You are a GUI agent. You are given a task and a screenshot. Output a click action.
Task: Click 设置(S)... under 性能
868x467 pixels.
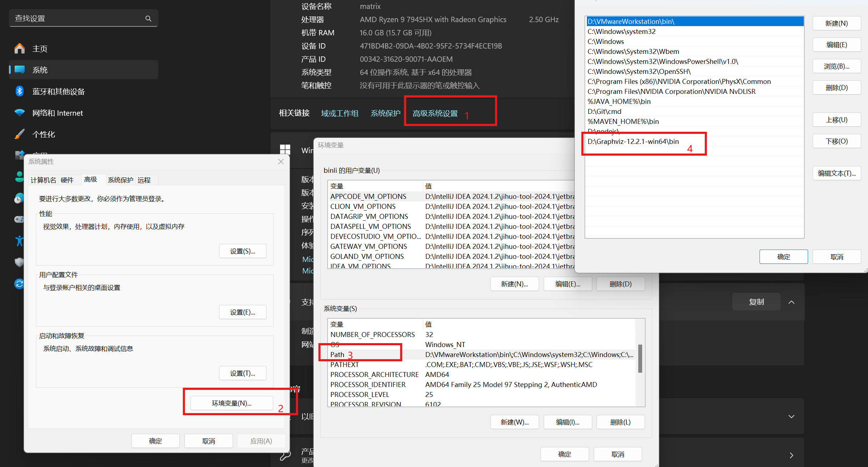(x=243, y=251)
